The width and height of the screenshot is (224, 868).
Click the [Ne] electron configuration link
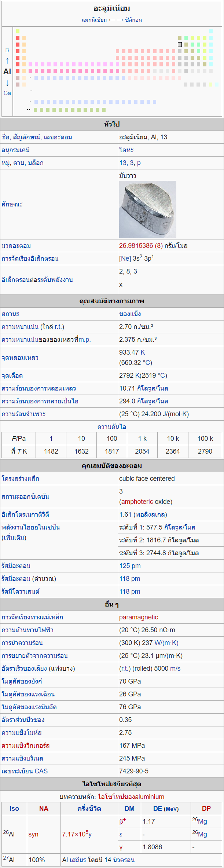tap(125, 259)
